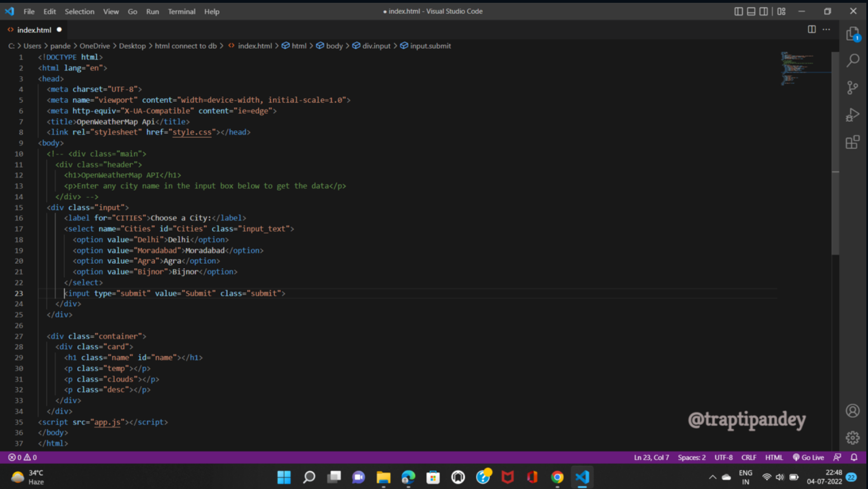Viewport: 868px width, 489px height.
Task: Toggle the secondary side bar layout icon
Action: tap(763, 11)
